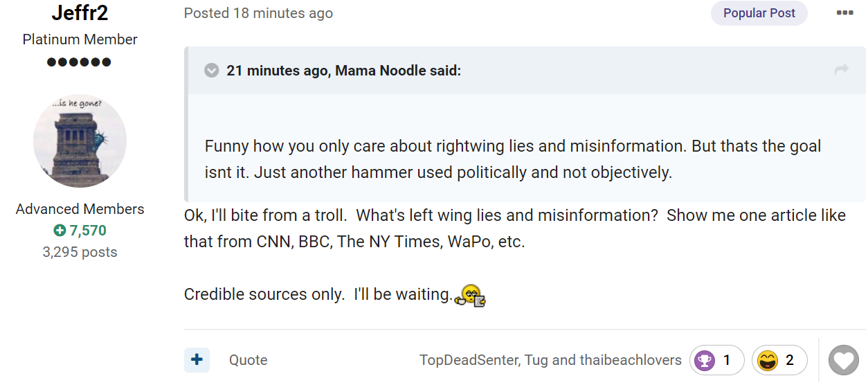The width and height of the screenshot is (868, 385).
Task: Click the Popular Post badge
Action: (x=759, y=12)
